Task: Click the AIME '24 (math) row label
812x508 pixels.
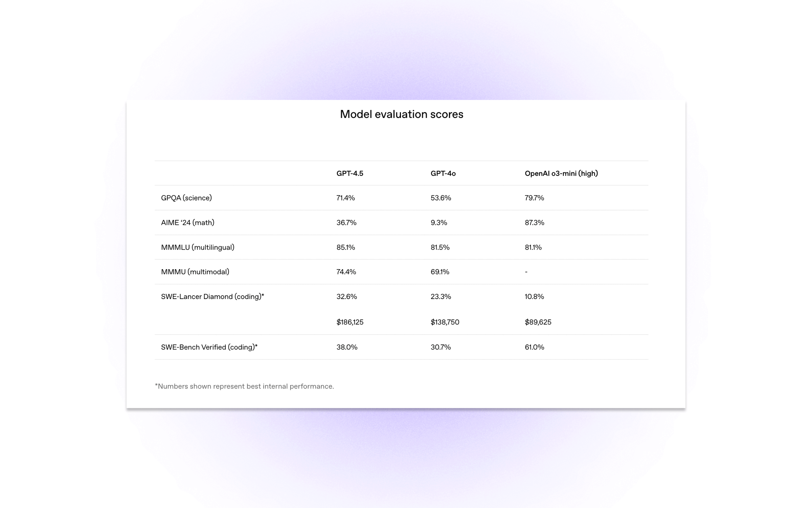Action: click(188, 223)
